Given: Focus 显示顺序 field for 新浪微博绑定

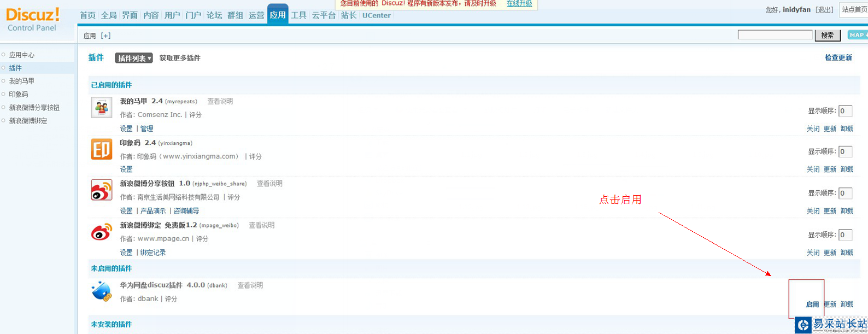Looking at the screenshot, I should (845, 235).
